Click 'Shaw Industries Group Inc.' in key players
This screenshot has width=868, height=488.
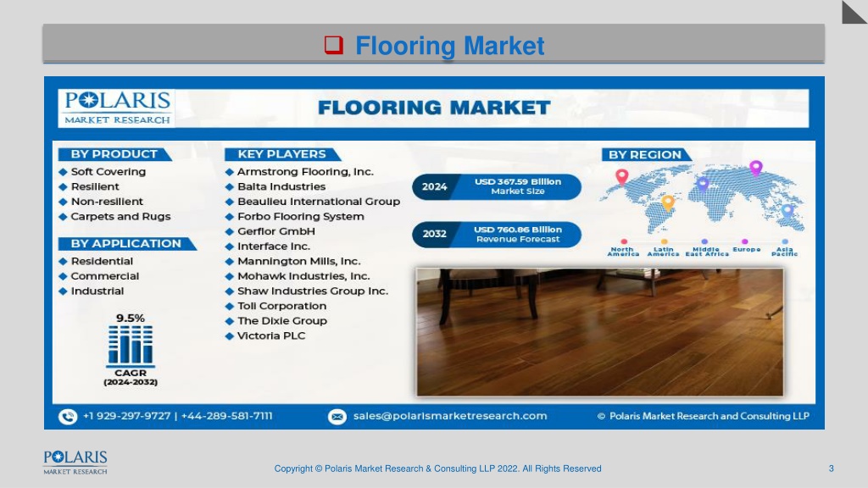313,291
